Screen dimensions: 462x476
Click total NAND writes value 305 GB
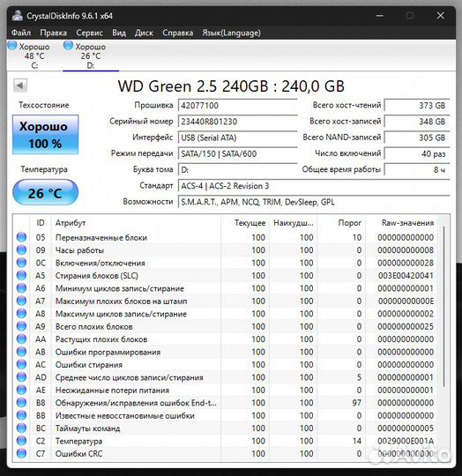pos(417,138)
